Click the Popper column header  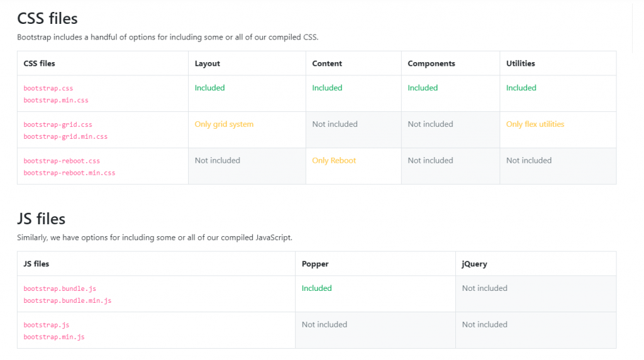(x=315, y=264)
